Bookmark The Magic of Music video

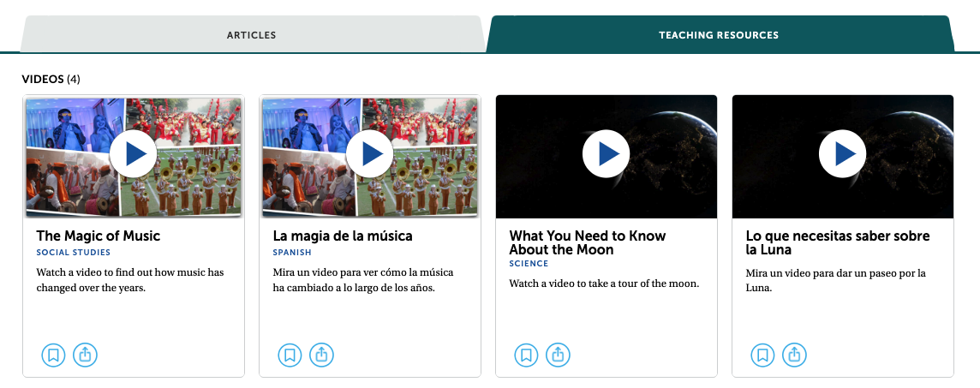(53, 355)
